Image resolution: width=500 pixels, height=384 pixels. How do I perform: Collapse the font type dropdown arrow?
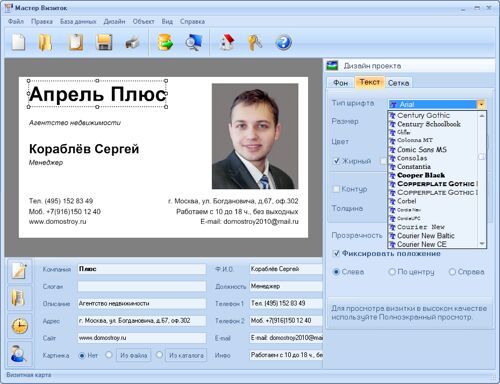pyautogui.click(x=481, y=105)
